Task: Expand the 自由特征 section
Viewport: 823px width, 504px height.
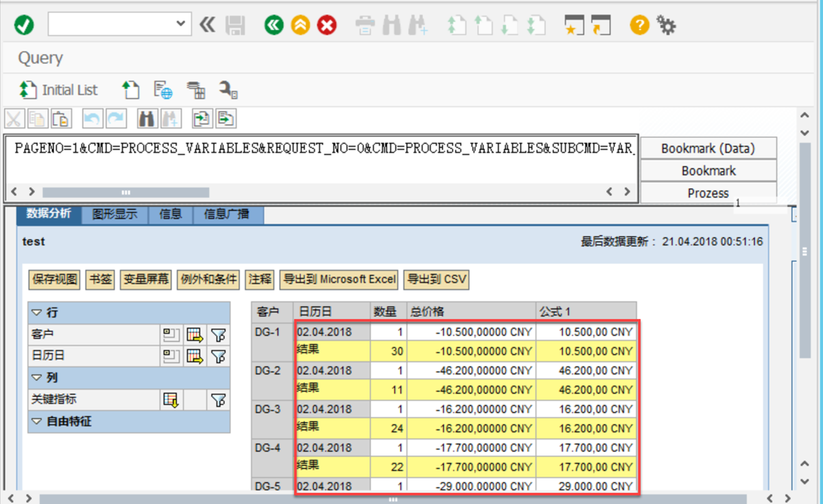Action: (37, 422)
